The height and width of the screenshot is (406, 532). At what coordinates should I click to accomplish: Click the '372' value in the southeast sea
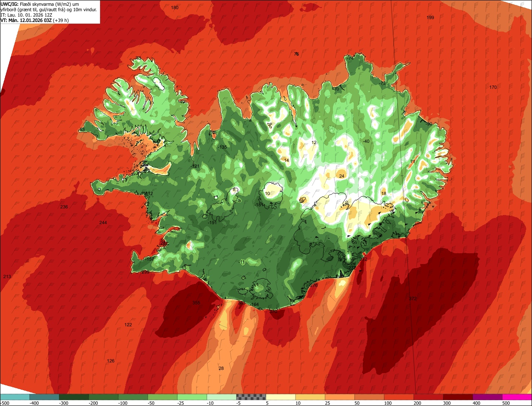click(412, 298)
